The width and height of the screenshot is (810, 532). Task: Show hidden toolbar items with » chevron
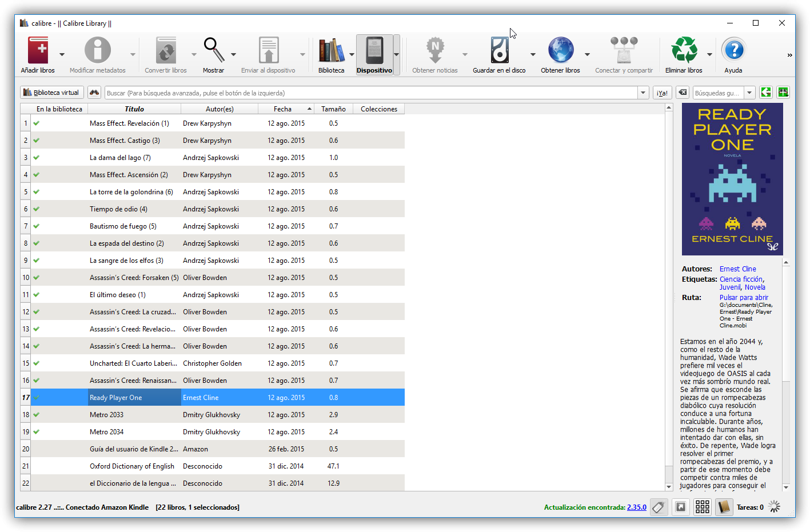coord(789,55)
